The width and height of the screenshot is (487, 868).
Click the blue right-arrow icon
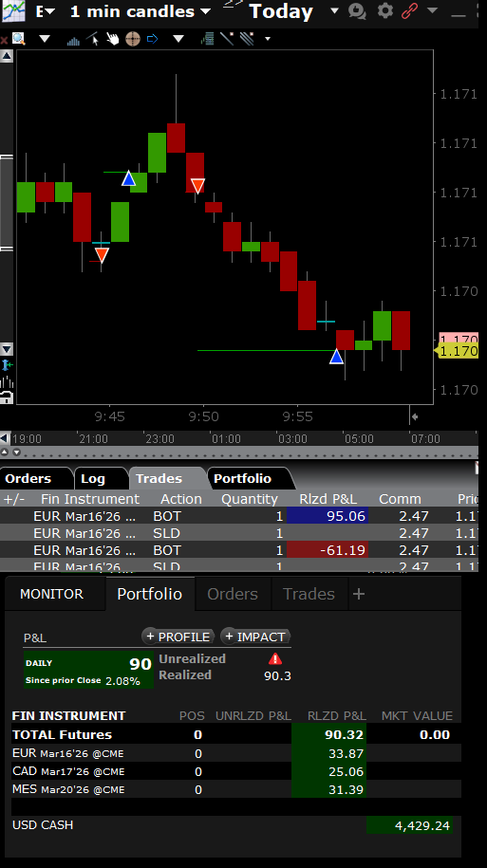(x=152, y=39)
